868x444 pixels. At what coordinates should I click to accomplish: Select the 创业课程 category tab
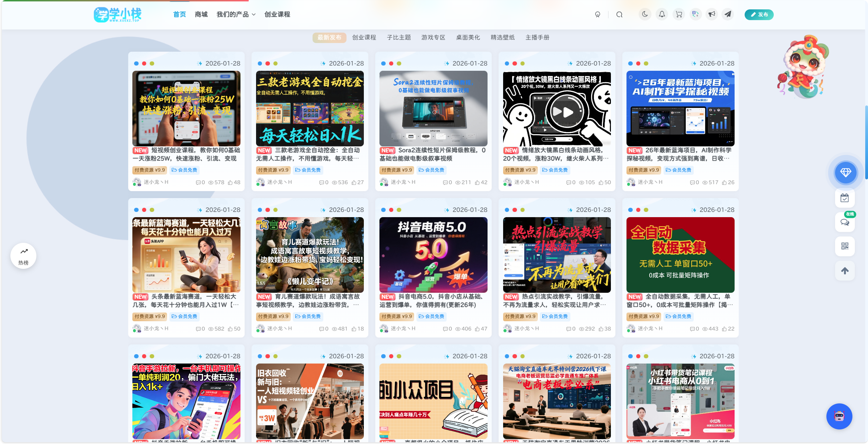pyautogui.click(x=364, y=37)
